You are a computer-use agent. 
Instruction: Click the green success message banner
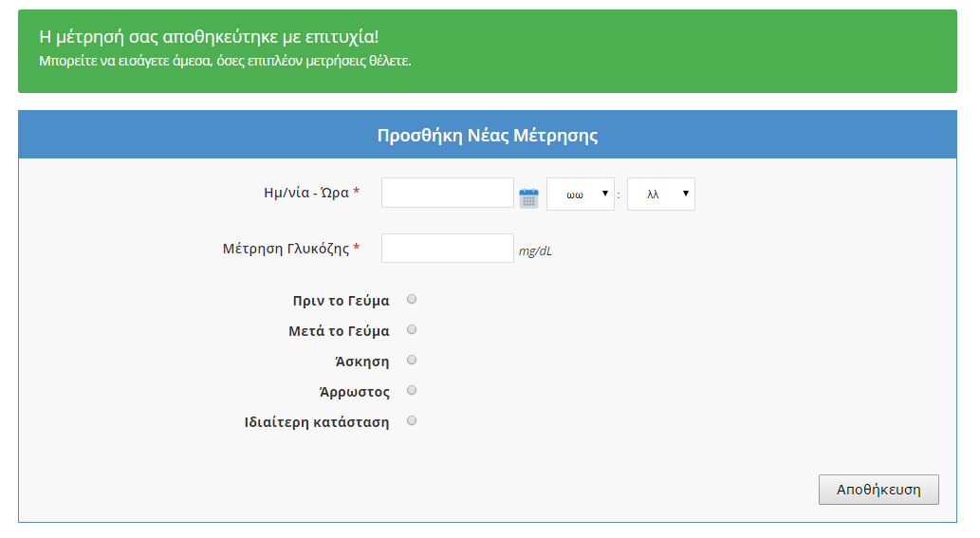point(488,51)
